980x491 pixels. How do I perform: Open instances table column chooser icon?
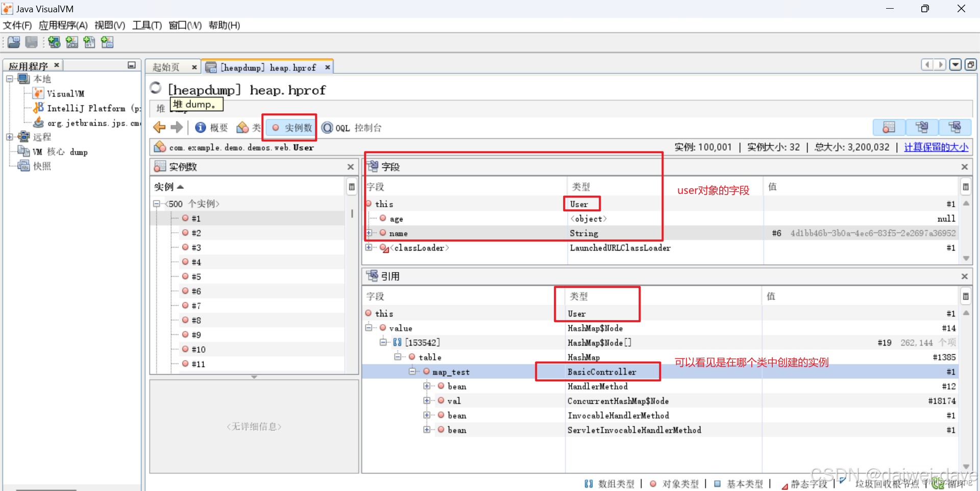click(x=352, y=187)
